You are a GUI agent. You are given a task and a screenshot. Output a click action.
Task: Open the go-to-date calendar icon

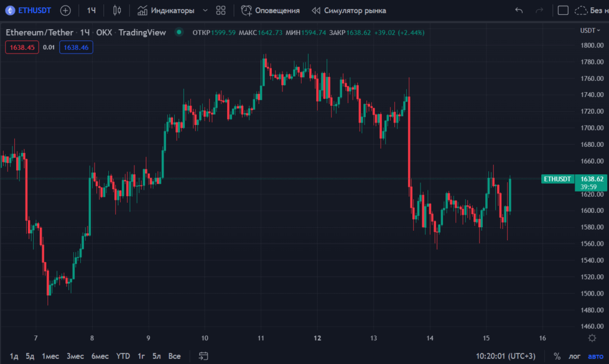click(203, 356)
